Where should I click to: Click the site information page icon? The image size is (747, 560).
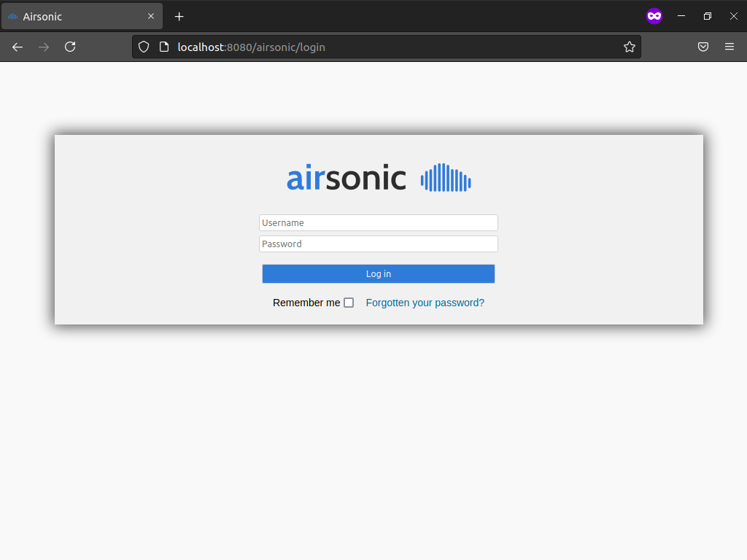(164, 47)
